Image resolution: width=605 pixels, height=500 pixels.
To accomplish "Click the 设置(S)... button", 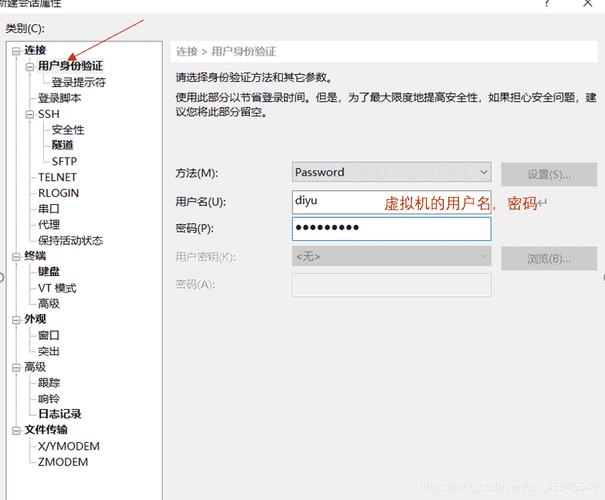I will (549, 174).
